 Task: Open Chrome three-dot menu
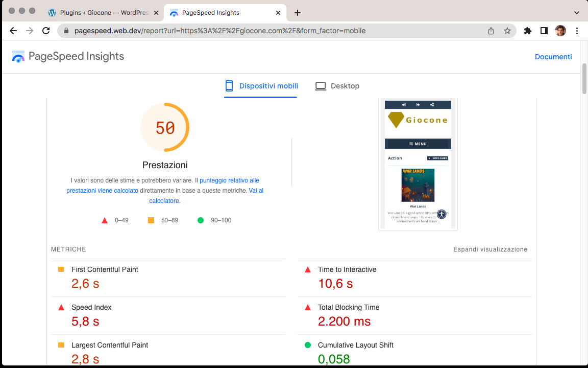coord(577,31)
